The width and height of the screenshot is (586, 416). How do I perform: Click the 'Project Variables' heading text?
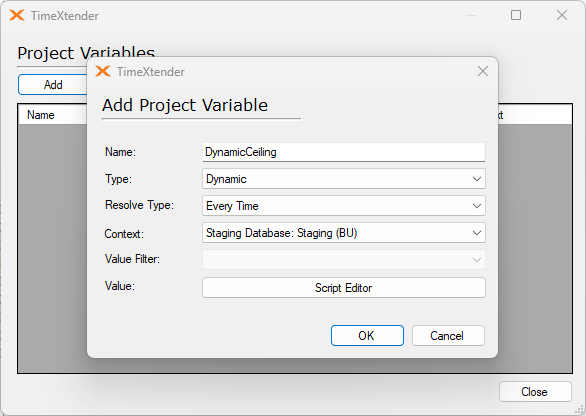tap(86, 52)
